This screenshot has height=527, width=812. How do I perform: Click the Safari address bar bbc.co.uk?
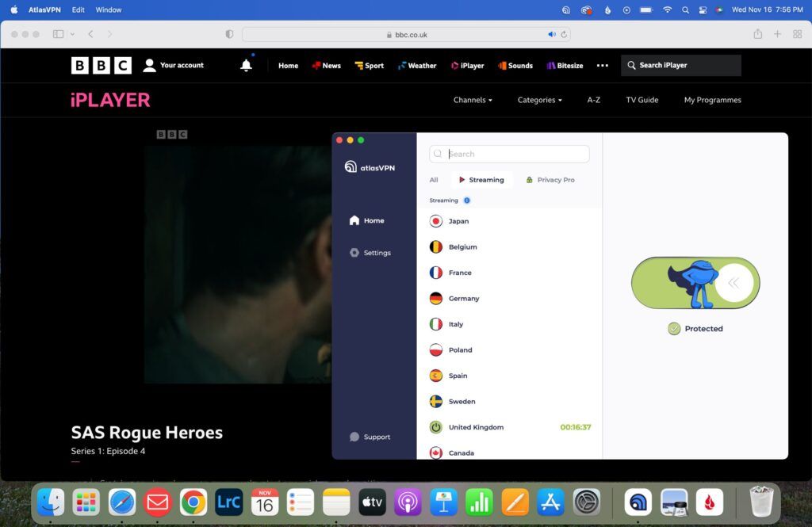coord(407,35)
